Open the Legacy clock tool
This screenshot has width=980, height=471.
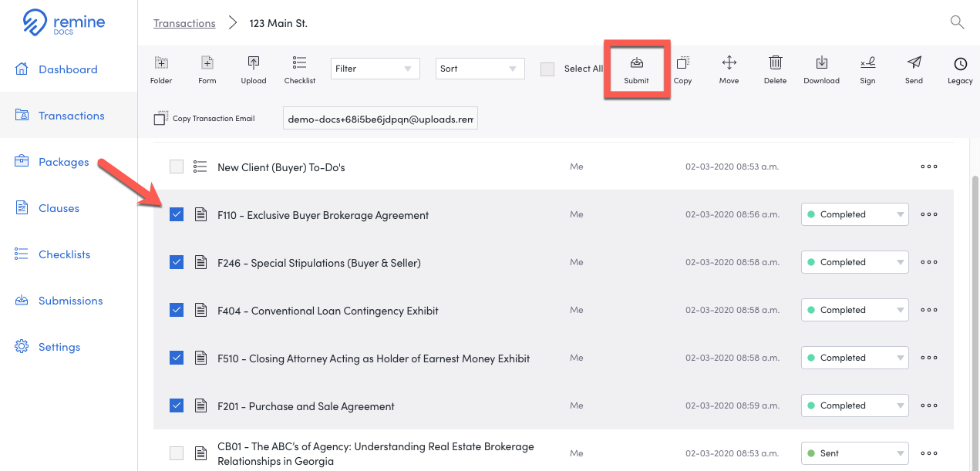coord(960,69)
